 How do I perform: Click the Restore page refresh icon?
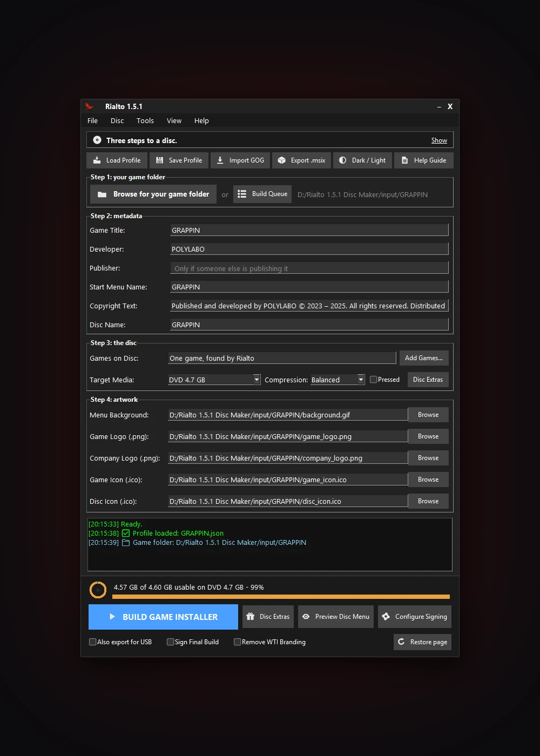(x=401, y=642)
